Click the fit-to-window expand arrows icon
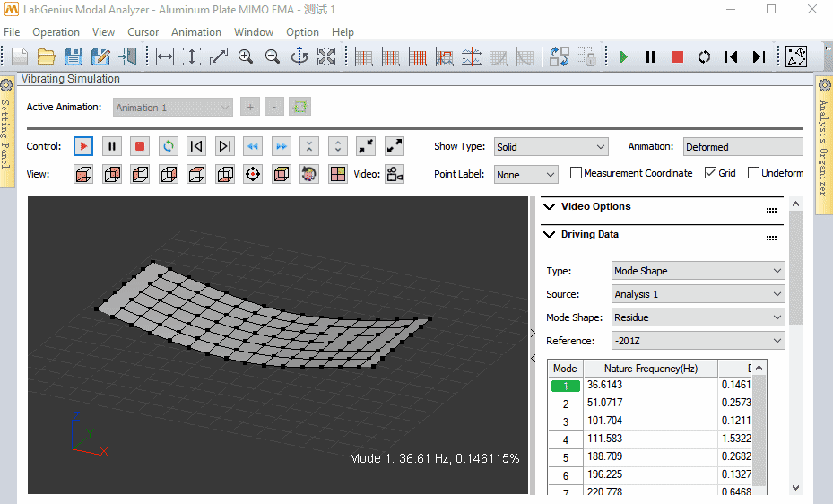This screenshot has height=504, width=833. coord(326,56)
